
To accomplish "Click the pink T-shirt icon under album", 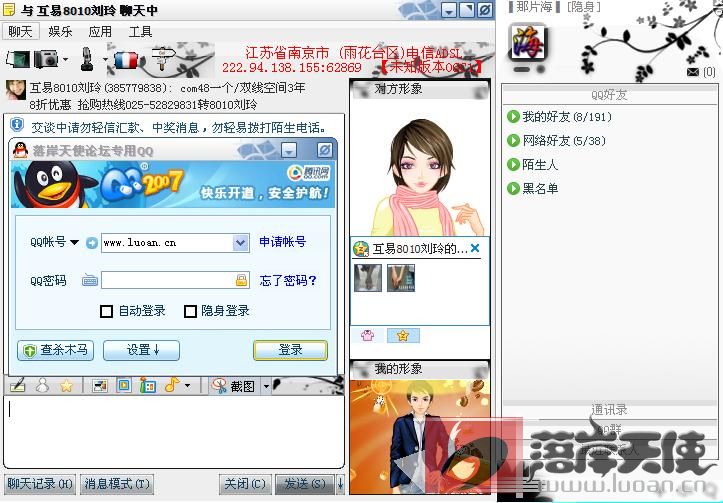I will 367,336.
